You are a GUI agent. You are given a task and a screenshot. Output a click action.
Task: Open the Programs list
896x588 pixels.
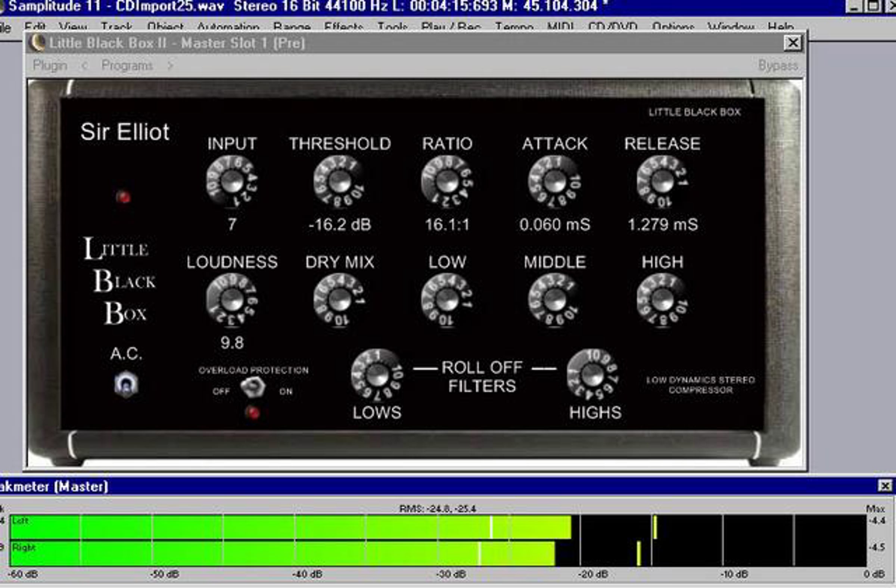[x=127, y=65]
